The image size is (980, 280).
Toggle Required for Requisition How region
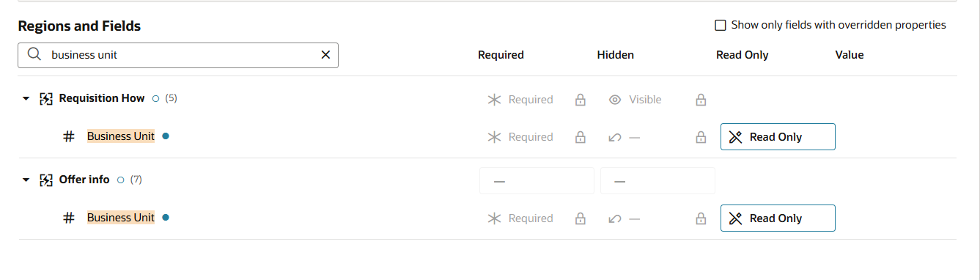520,100
